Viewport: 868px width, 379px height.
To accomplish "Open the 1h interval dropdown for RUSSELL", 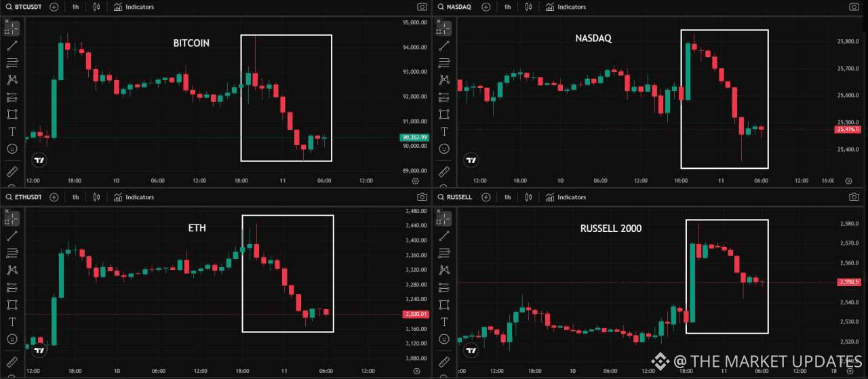I will [507, 197].
